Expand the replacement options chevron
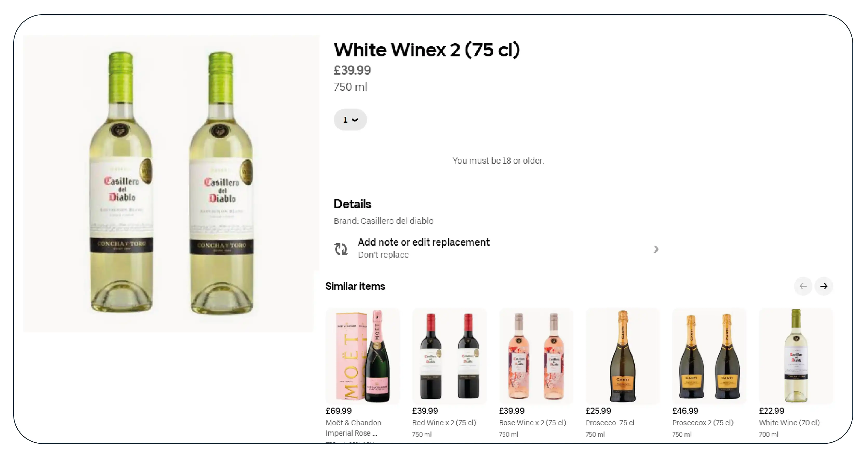This screenshot has width=868, height=458. coord(656,249)
